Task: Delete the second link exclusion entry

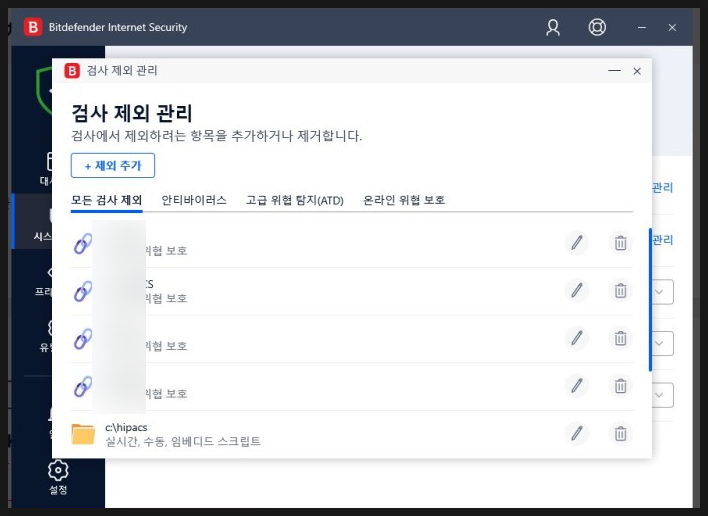Action: click(620, 290)
